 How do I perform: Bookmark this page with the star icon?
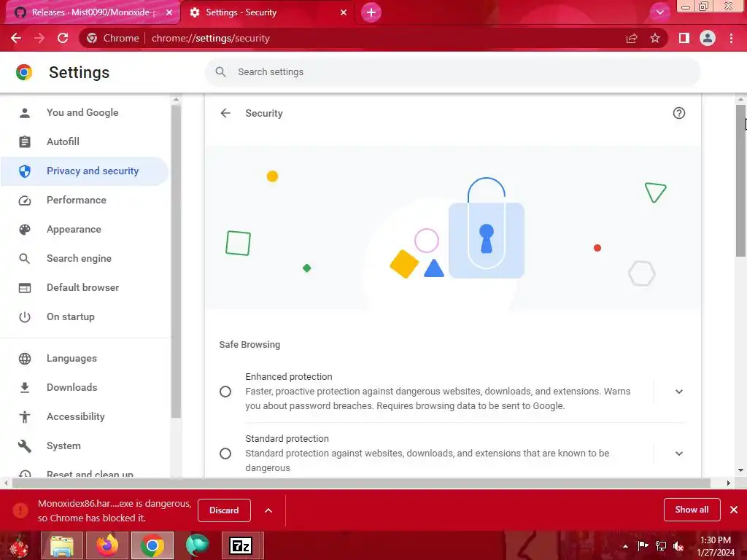[655, 38]
